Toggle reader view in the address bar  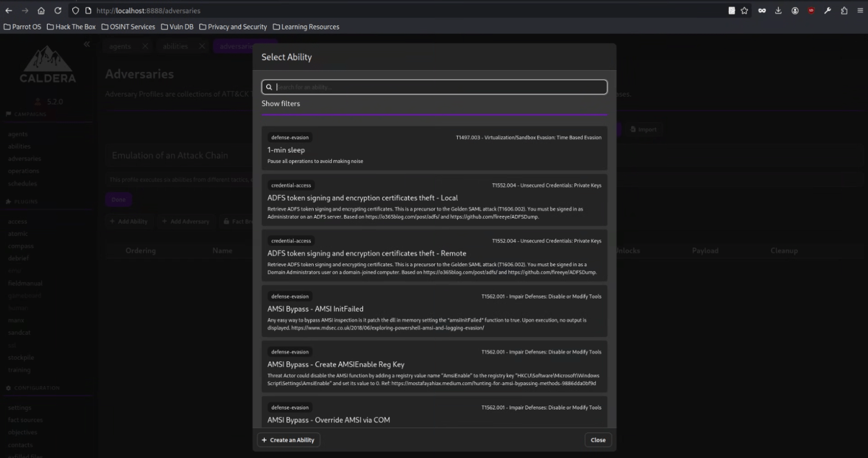pyautogui.click(x=731, y=10)
